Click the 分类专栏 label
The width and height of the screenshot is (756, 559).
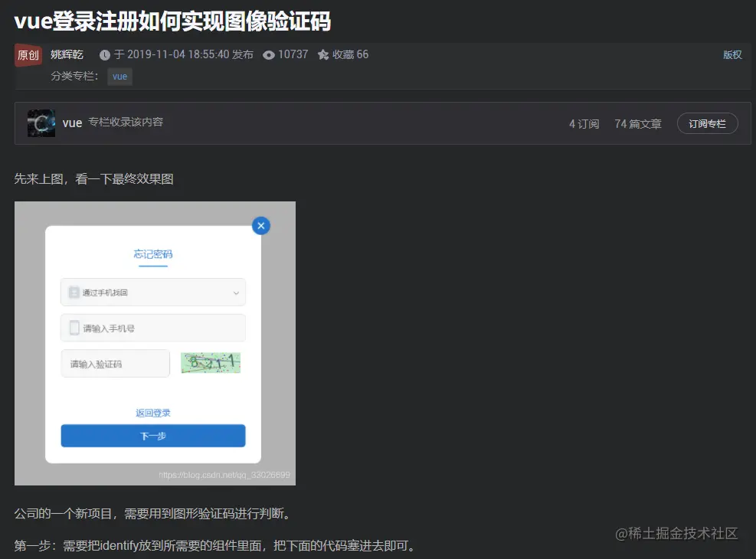pyautogui.click(x=75, y=76)
